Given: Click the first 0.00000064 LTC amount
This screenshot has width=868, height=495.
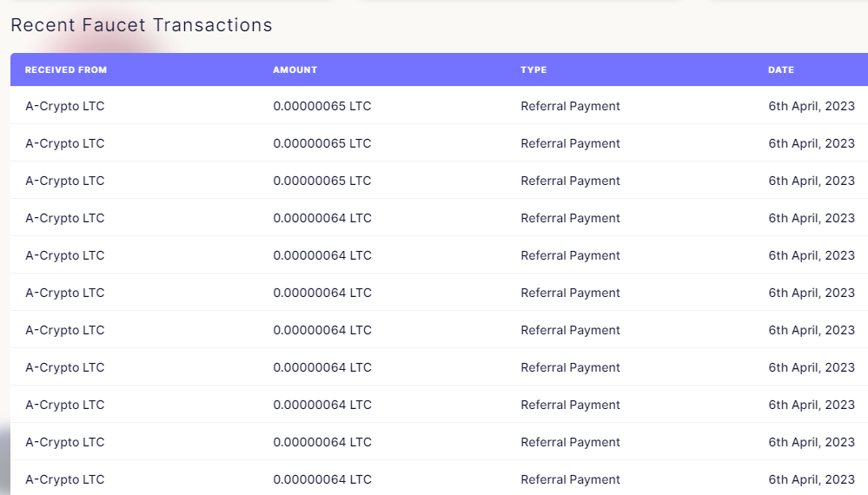Looking at the screenshot, I should (x=322, y=218).
